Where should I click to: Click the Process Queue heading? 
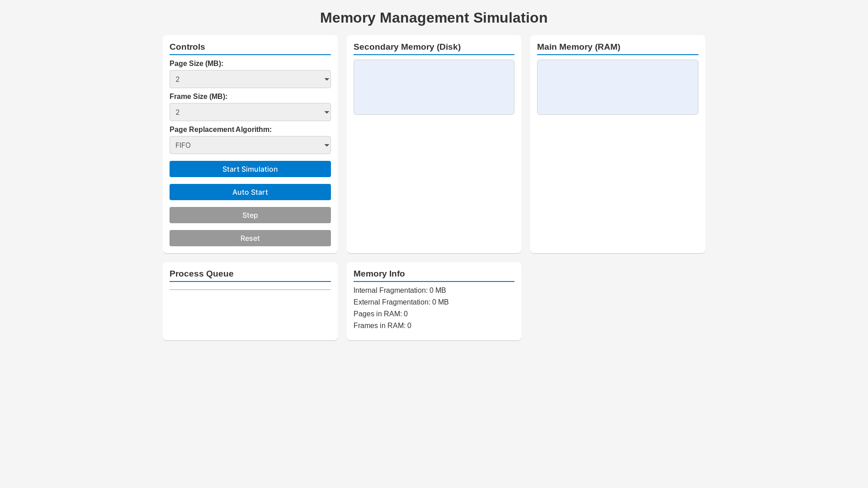[x=202, y=274]
